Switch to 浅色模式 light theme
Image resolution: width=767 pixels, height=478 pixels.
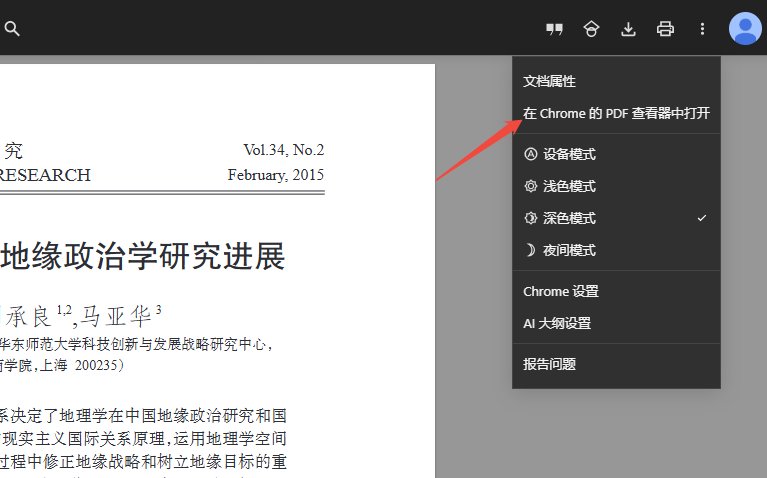pyautogui.click(x=616, y=186)
